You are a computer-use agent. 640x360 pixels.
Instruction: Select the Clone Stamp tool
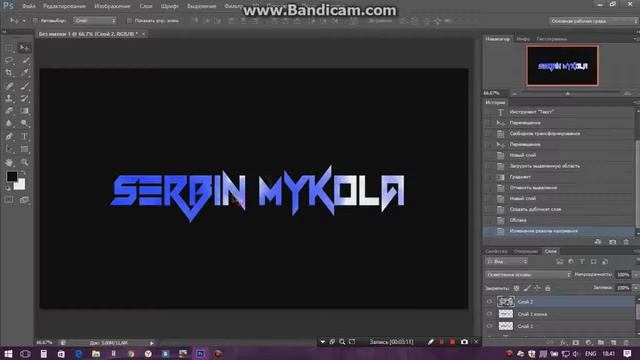tap(9, 98)
